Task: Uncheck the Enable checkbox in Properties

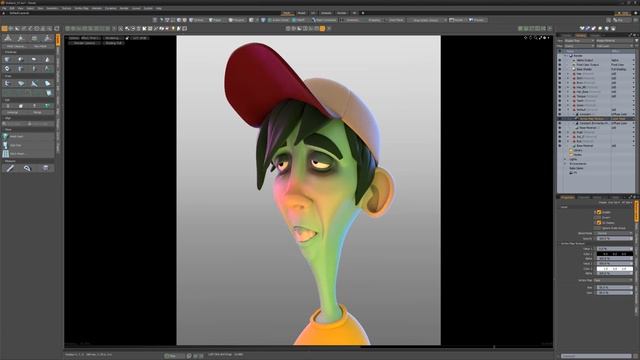Action: coord(599,212)
